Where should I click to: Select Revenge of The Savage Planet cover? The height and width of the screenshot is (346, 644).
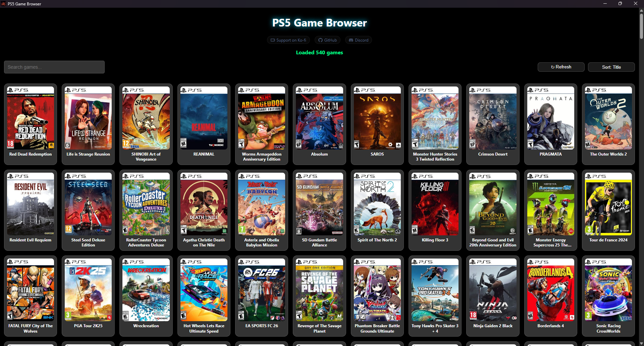tap(319, 290)
